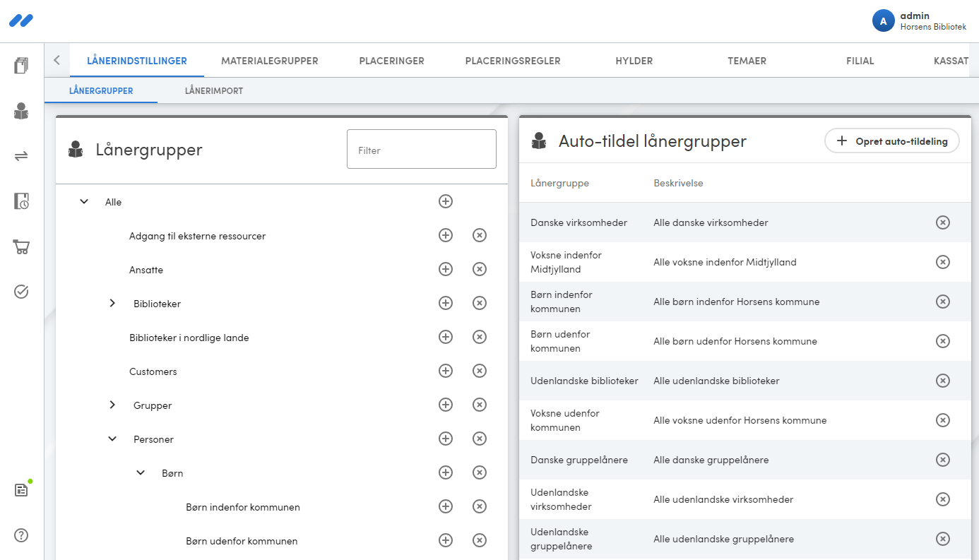Delete the Grupper group
Screen dimensions: 979x560
[480, 405]
